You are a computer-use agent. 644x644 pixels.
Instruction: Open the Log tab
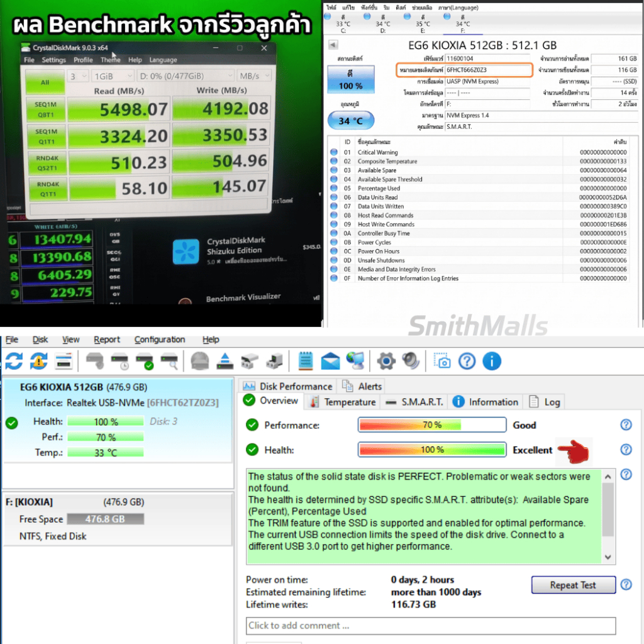[x=545, y=402]
